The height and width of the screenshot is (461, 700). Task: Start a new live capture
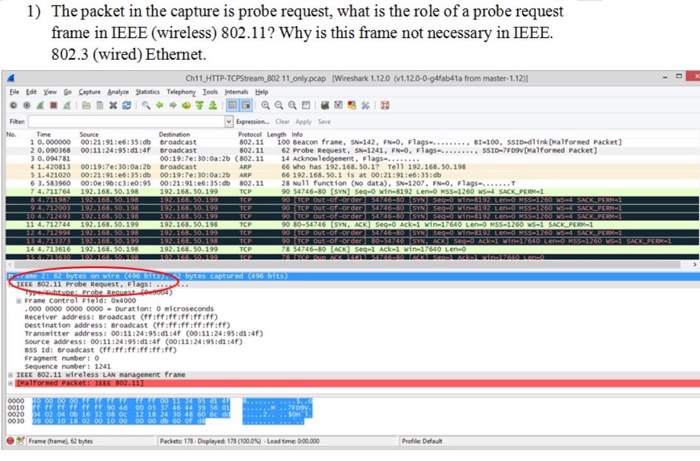point(40,105)
